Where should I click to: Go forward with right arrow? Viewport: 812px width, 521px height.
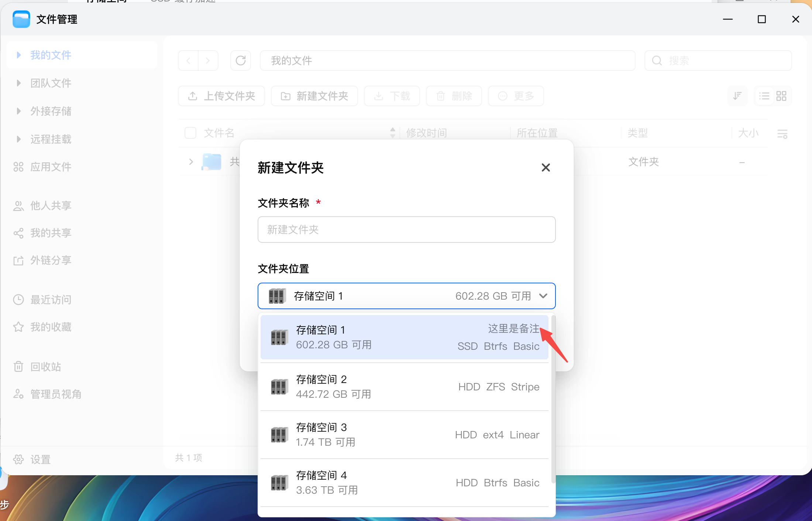(208, 61)
